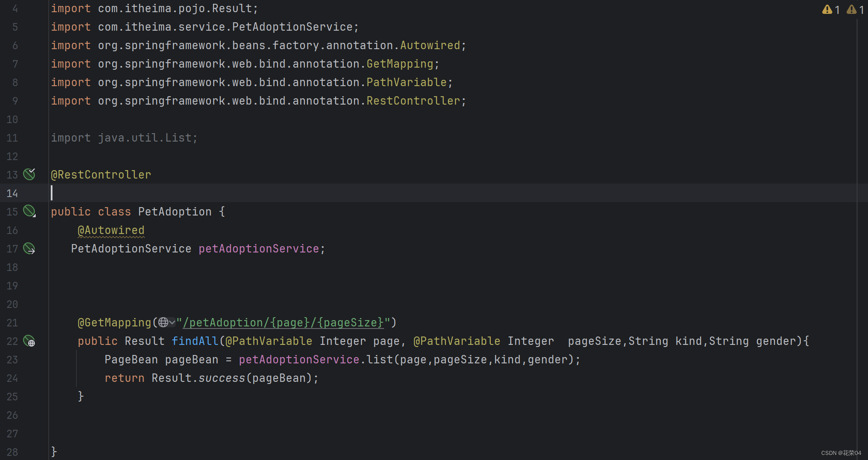Viewport: 868px width, 460px height.
Task: Click the second warning count indicator
Action: pos(855,9)
